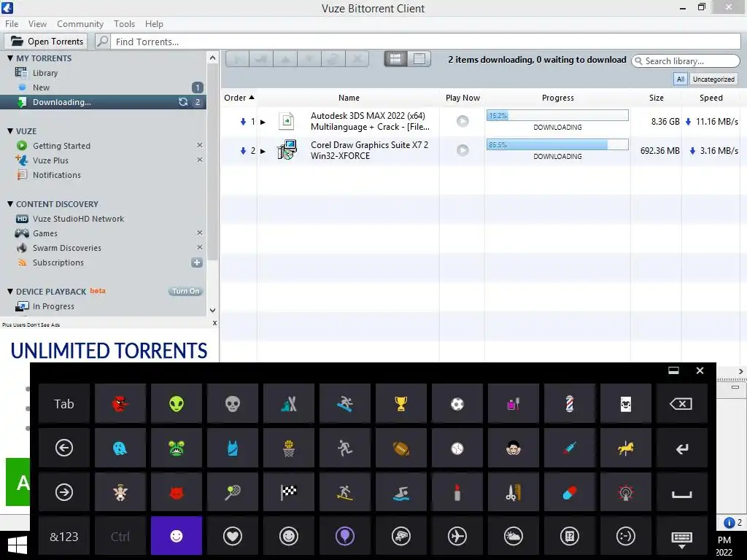Image resolution: width=747 pixels, height=560 pixels.
Task: Open the heart emoji category
Action: (x=233, y=536)
